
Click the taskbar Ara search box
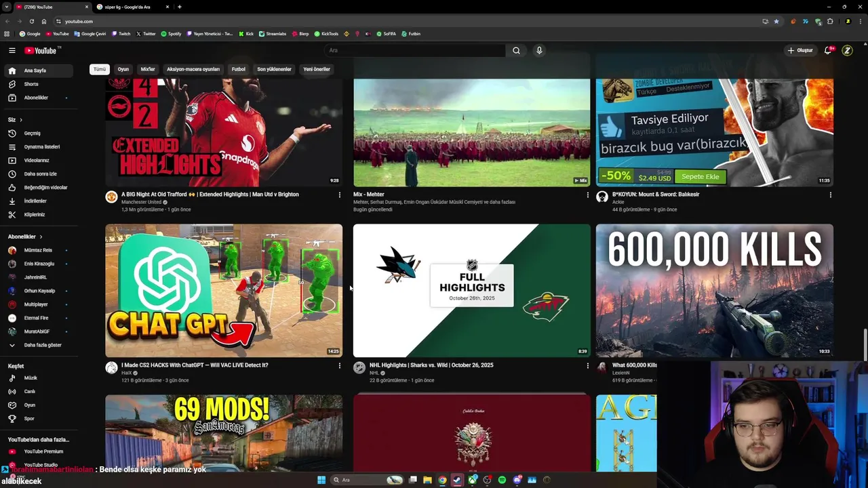368,480
